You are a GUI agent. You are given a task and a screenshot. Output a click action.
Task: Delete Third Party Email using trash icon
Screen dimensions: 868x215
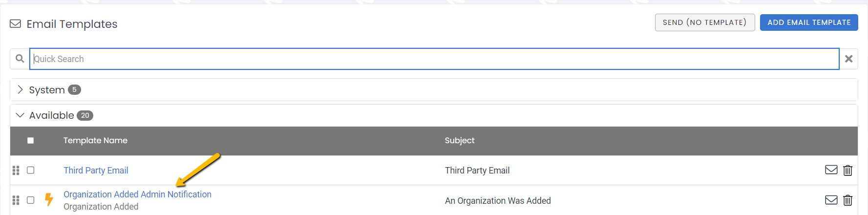pos(848,170)
